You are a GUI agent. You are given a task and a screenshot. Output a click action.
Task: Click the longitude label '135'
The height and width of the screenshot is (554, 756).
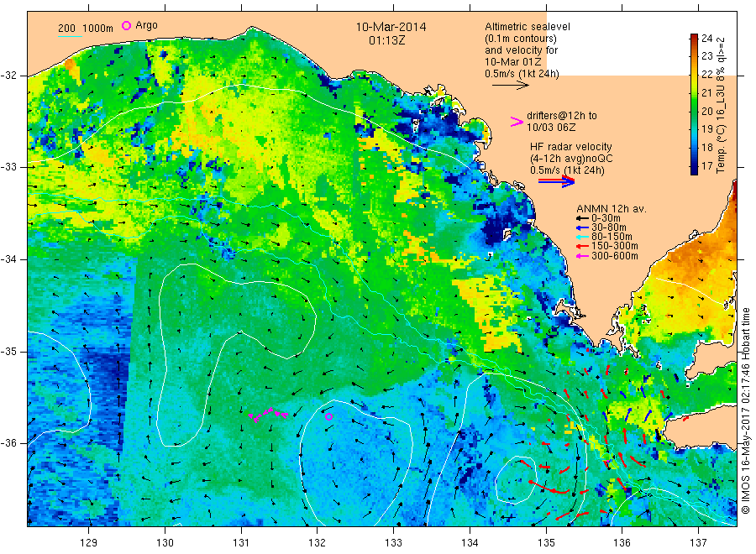[546, 543]
